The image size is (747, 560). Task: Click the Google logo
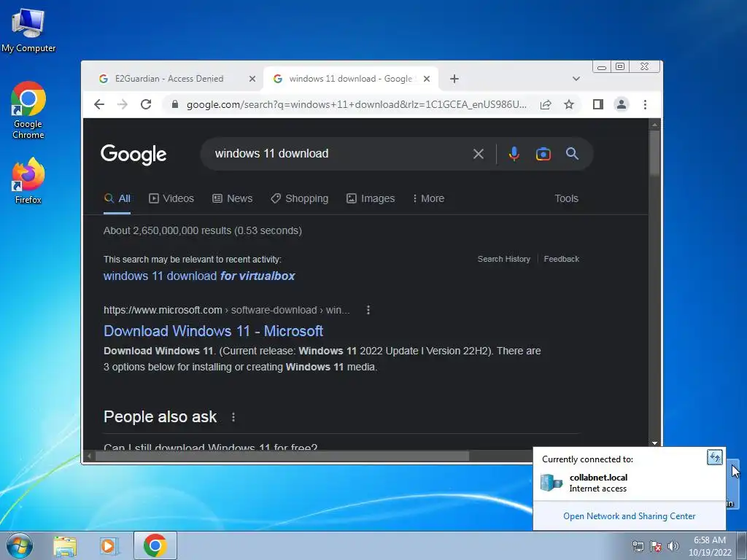133,155
